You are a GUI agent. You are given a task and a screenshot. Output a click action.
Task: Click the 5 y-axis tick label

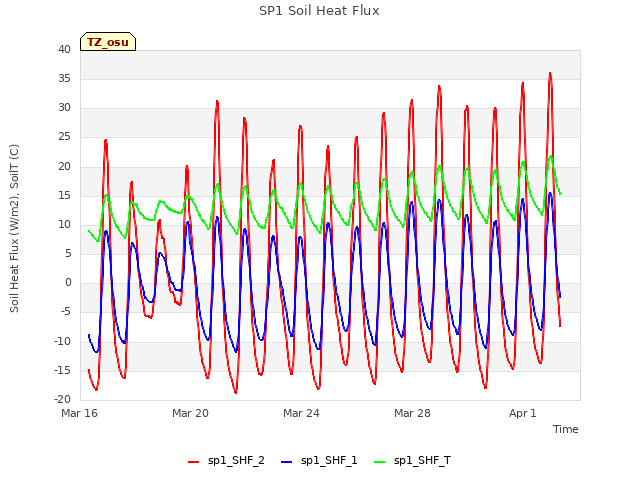68,253
